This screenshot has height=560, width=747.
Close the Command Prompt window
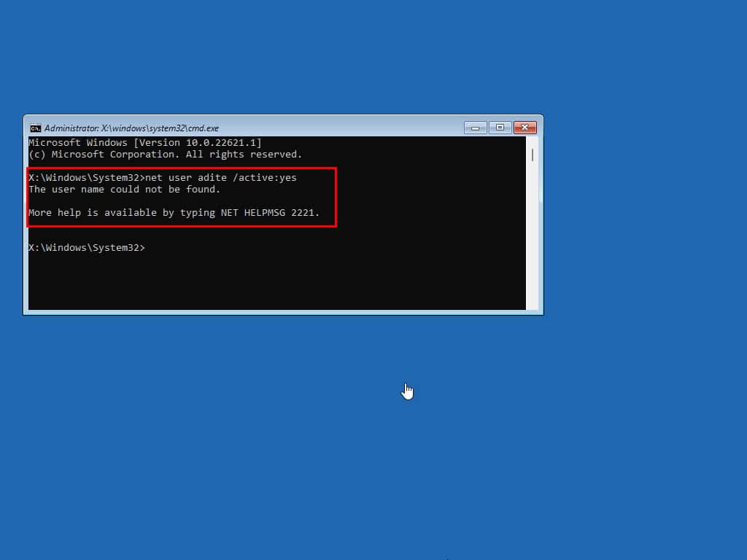point(525,128)
